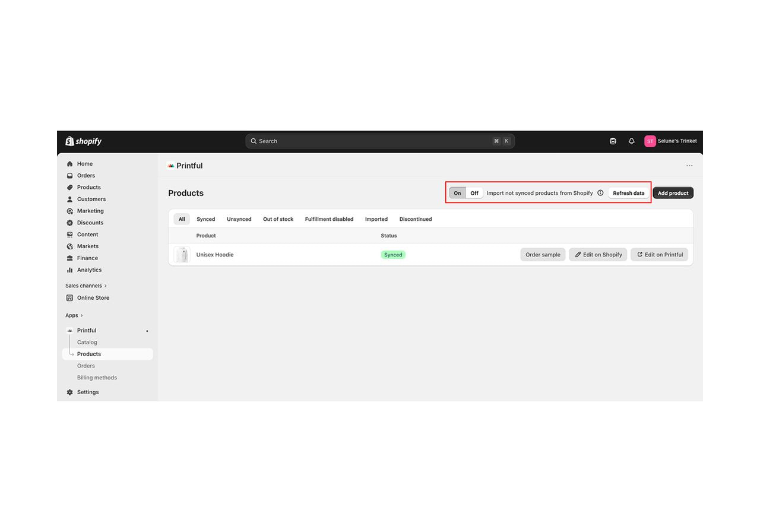
Task: Click Printful logo in page header
Action: click(x=171, y=166)
